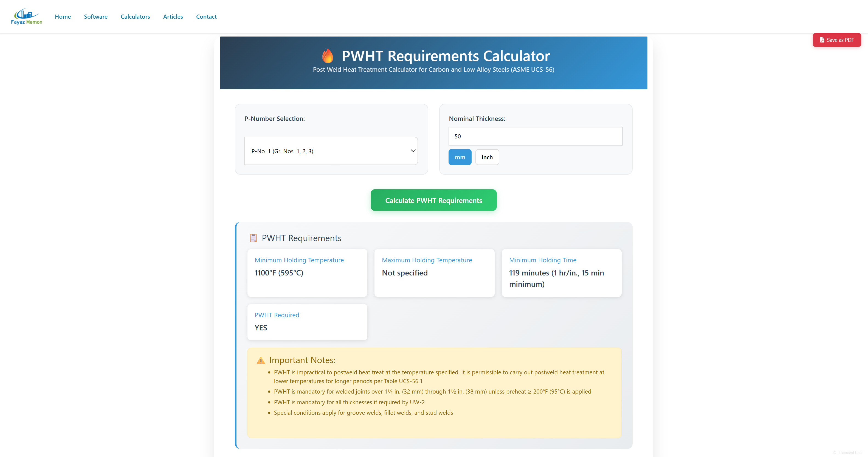The height and width of the screenshot is (457, 868).
Task: Click the clipboard icon beside PWHT Requirements
Action: tap(253, 238)
